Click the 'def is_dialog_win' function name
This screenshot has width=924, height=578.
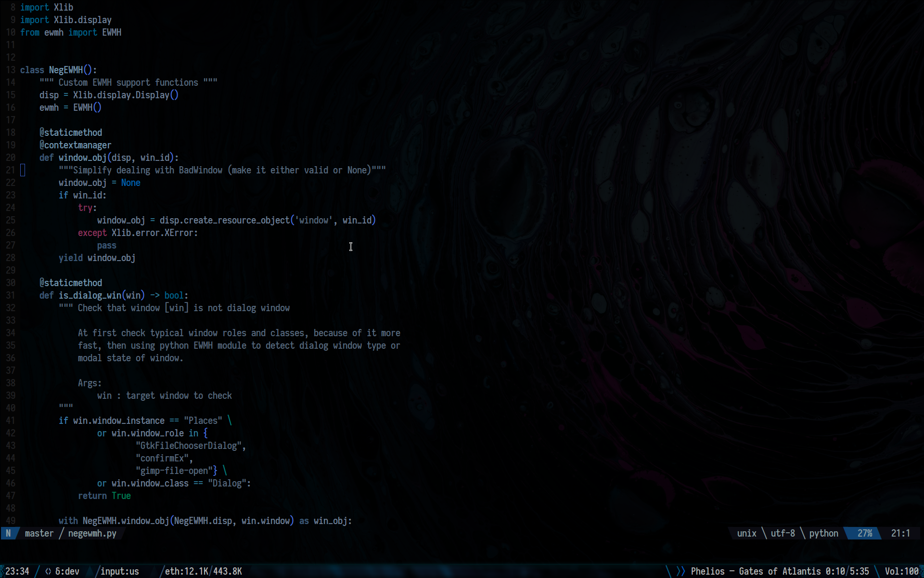click(x=90, y=295)
